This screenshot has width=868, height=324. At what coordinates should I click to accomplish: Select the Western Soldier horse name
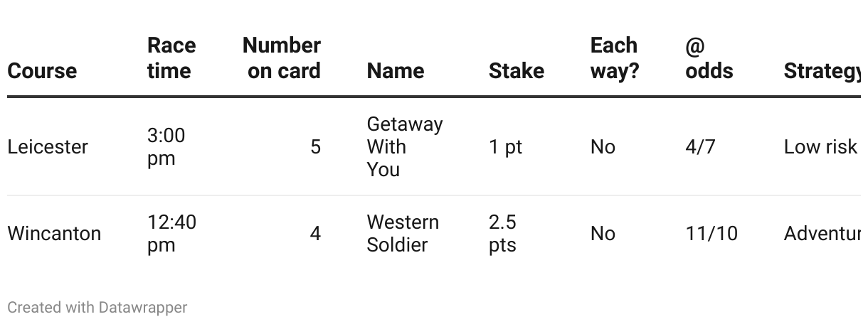(403, 234)
